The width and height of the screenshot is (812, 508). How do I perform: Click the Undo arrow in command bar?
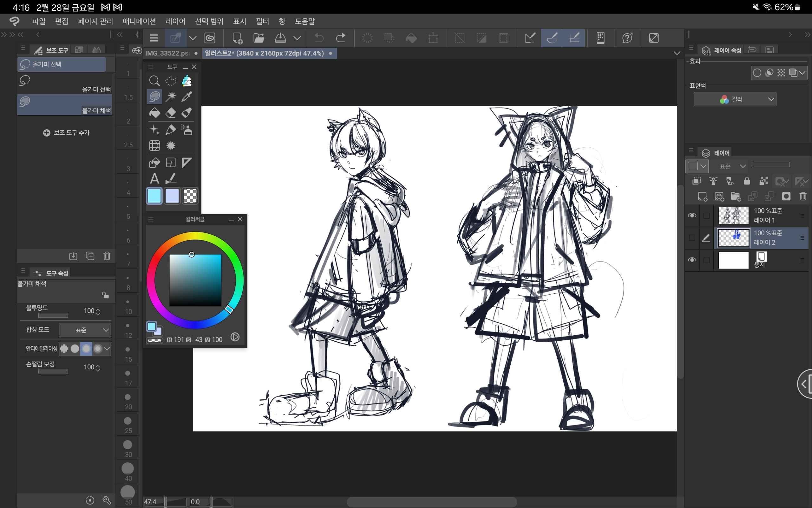point(319,38)
